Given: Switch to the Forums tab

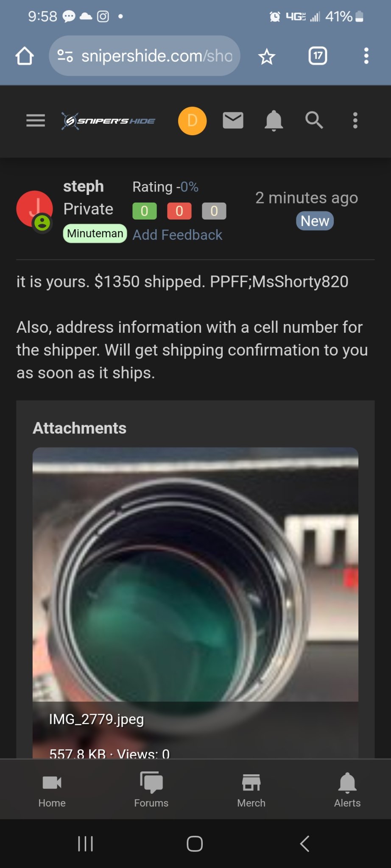Looking at the screenshot, I should [x=151, y=789].
